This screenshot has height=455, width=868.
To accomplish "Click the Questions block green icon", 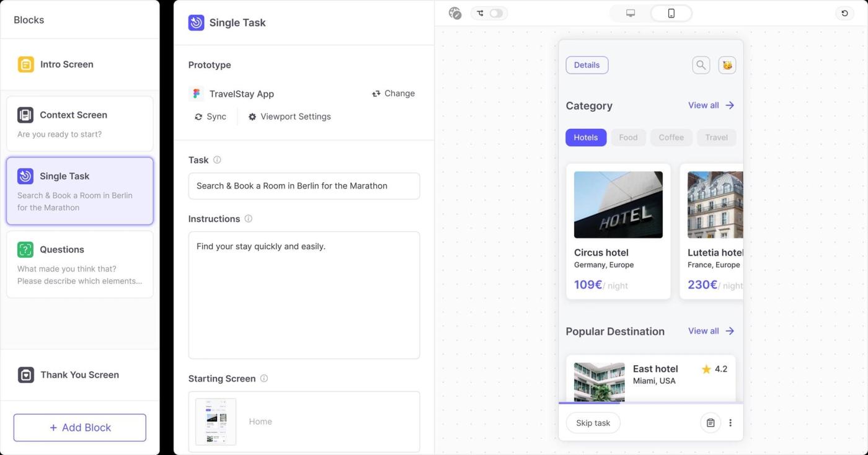I will pos(25,250).
